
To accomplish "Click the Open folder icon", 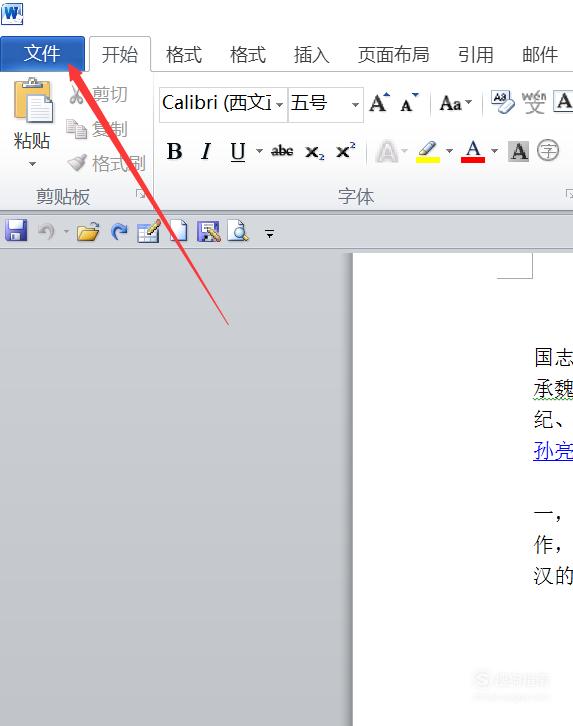I will click(x=88, y=231).
